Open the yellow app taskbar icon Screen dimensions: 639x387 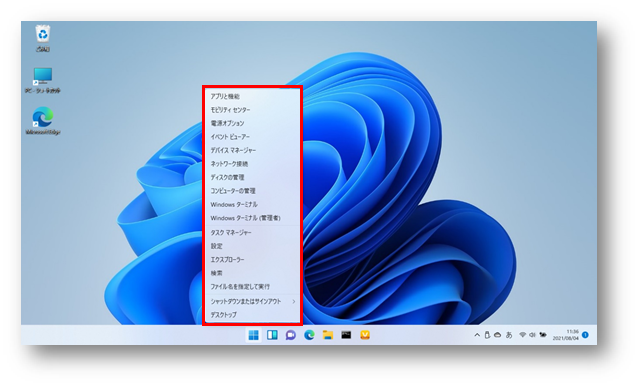coord(365,335)
